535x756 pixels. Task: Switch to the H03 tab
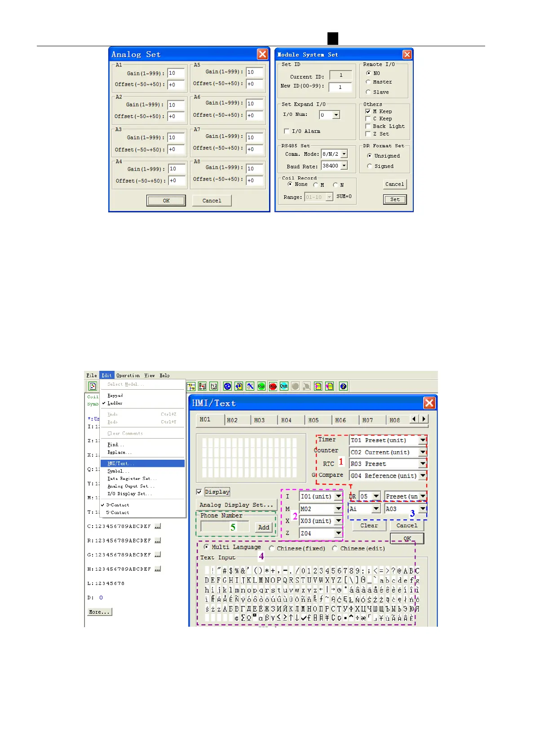[259, 420]
